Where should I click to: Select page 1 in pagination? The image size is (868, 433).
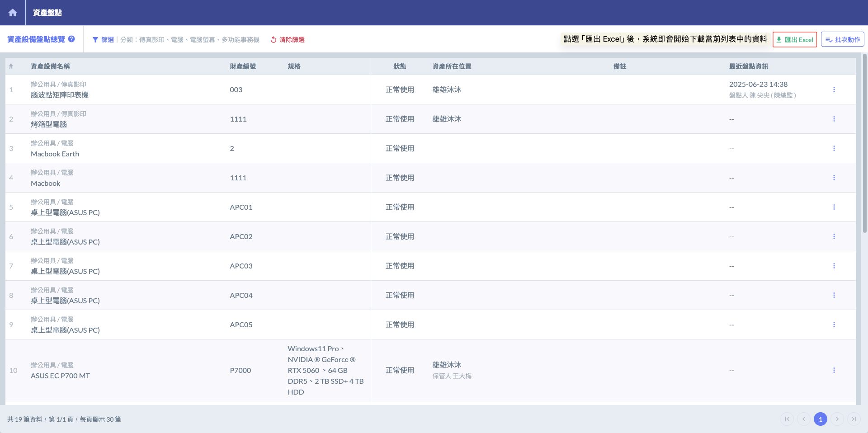pos(821,419)
